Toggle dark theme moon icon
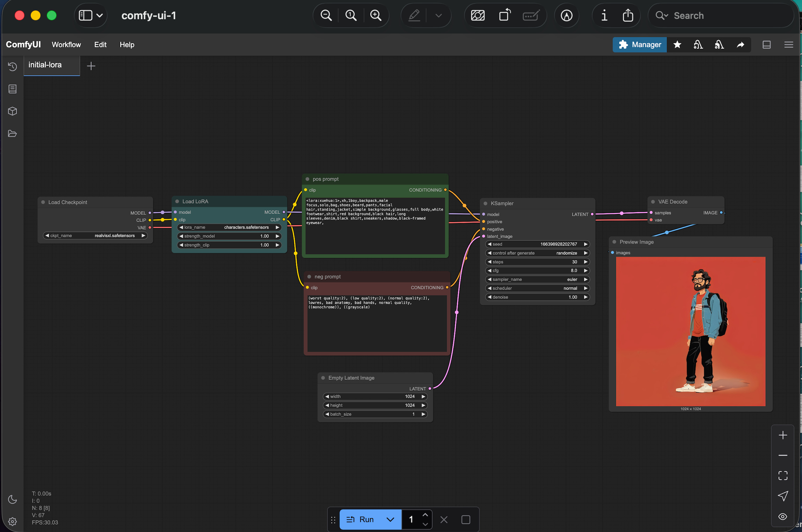The width and height of the screenshot is (802, 532). pos(13,499)
